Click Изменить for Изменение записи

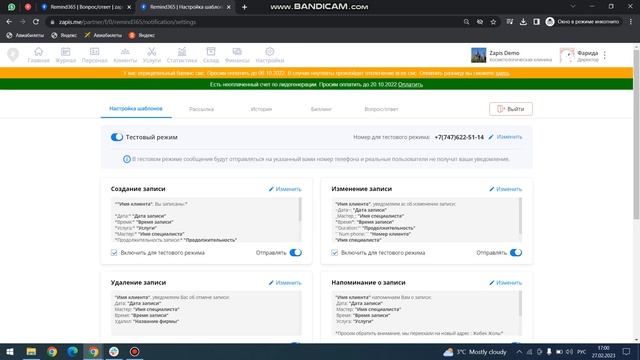pyautogui.click(x=506, y=189)
